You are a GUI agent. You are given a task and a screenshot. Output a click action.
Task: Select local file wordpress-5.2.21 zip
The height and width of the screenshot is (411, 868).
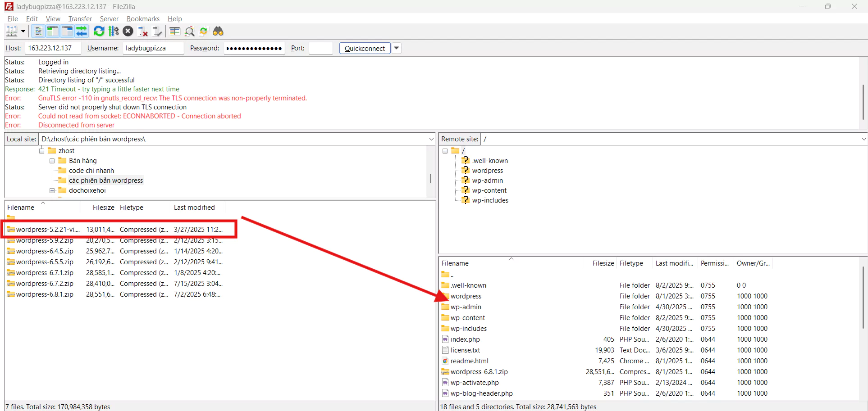(x=115, y=230)
